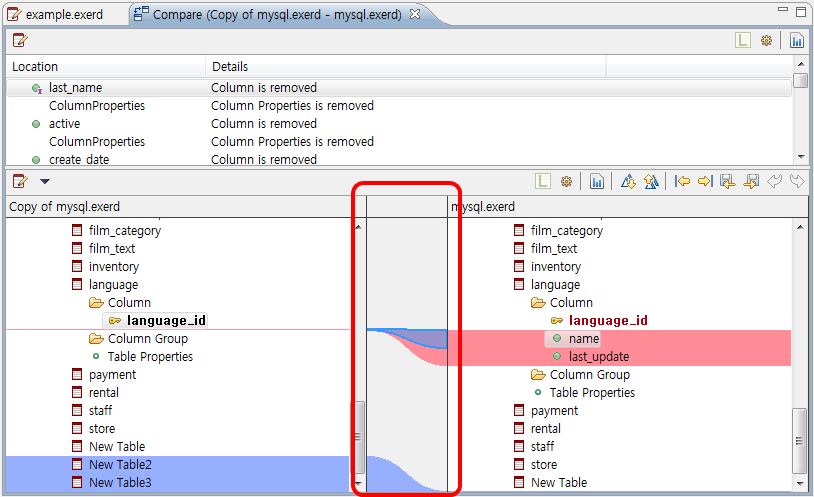Go to the previous difference (up arrow icon)
The image size is (814, 497).
pyautogui.click(x=651, y=181)
